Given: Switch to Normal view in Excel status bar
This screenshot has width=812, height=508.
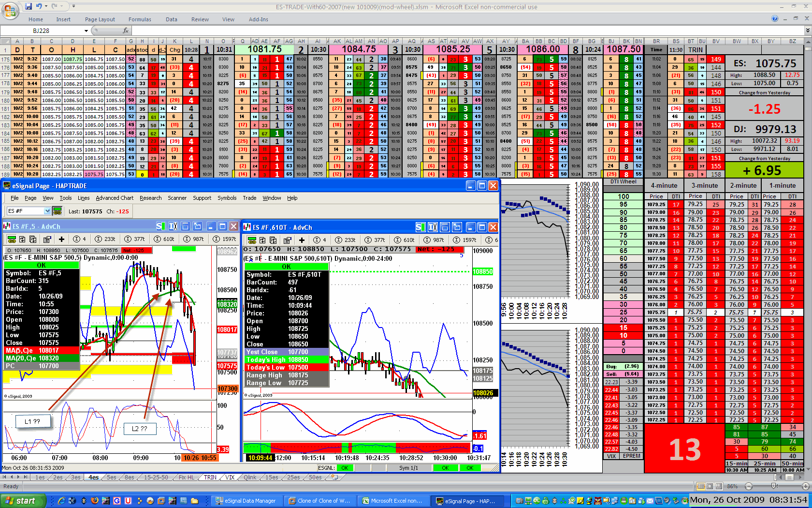Looking at the screenshot, I should tap(701, 486).
